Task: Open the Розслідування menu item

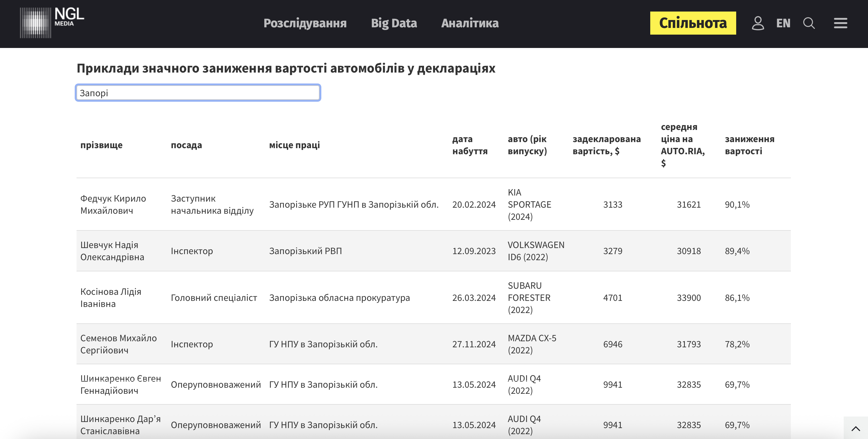Action: pos(305,23)
